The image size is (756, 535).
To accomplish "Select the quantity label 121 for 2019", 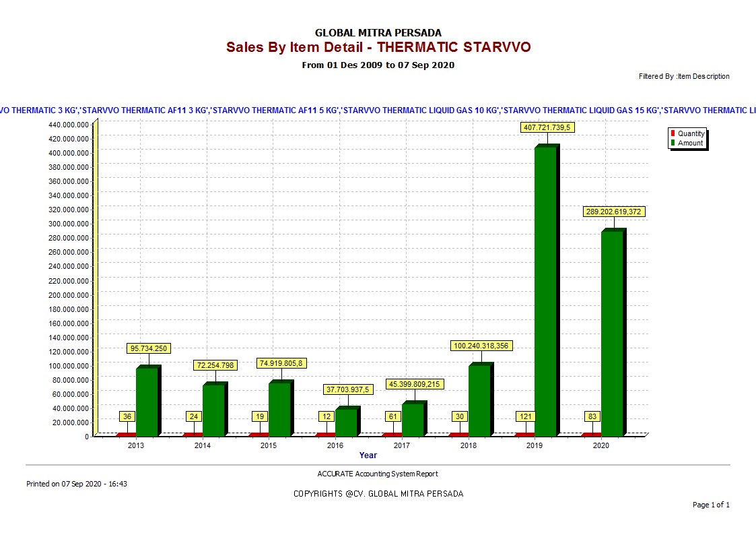I will pyautogui.click(x=525, y=416).
